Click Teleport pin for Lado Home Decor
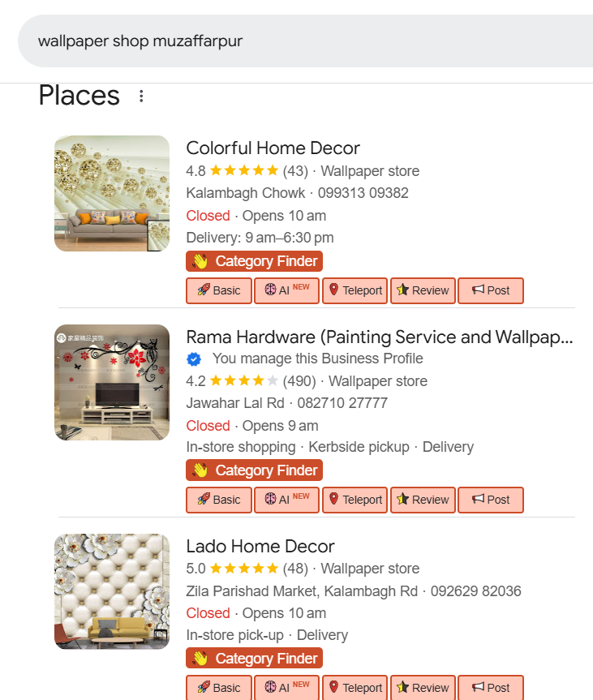This screenshot has width=593, height=700. pos(355,688)
